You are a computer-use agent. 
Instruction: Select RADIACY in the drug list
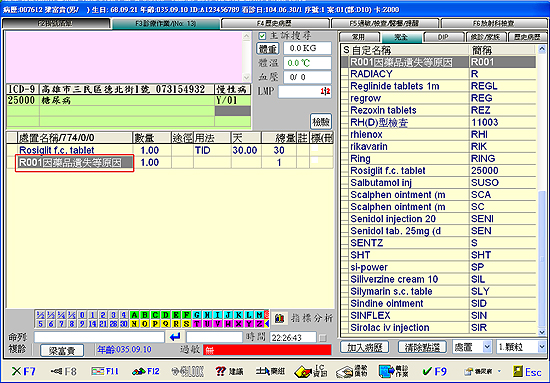pos(438,74)
